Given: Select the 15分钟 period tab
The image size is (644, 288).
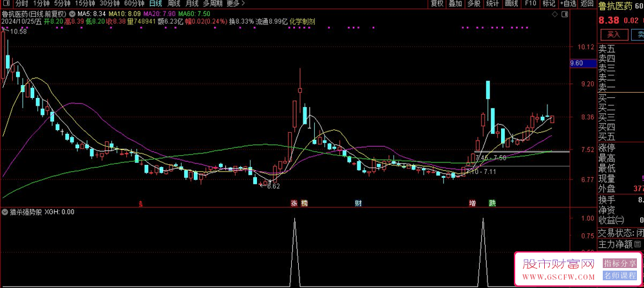Looking at the screenshot, I should click(85, 4).
